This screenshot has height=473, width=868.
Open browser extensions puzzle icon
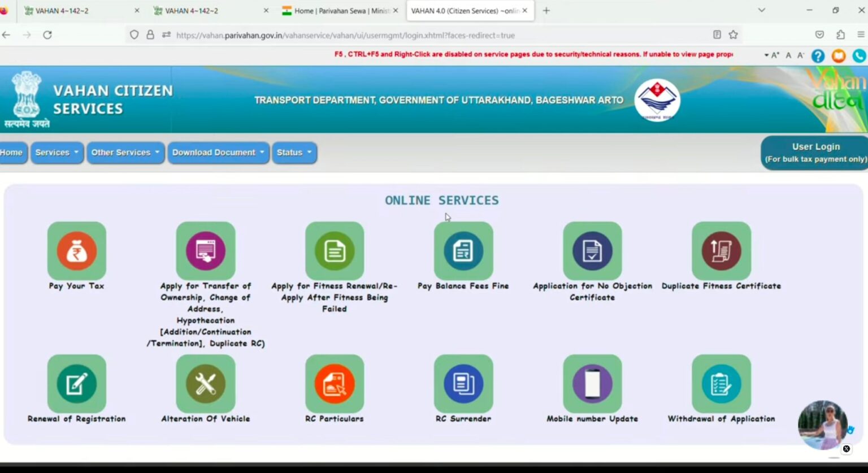click(840, 35)
